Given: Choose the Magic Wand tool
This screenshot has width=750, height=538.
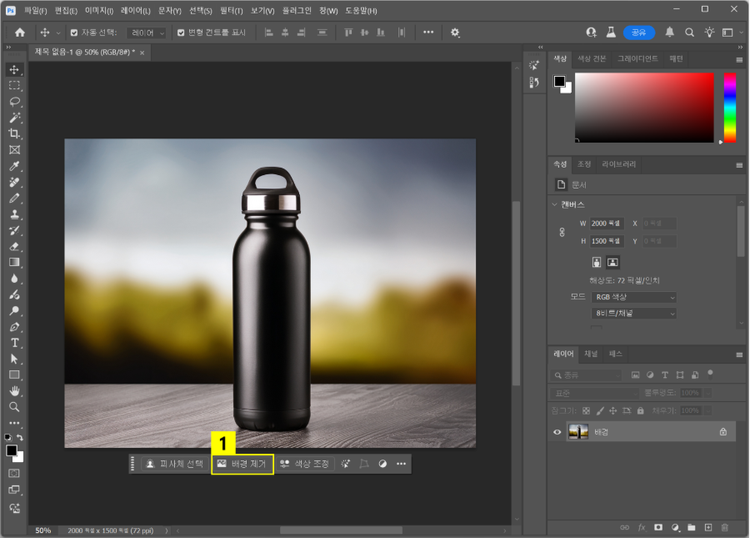Looking at the screenshot, I should pyautogui.click(x=15, y=117).
